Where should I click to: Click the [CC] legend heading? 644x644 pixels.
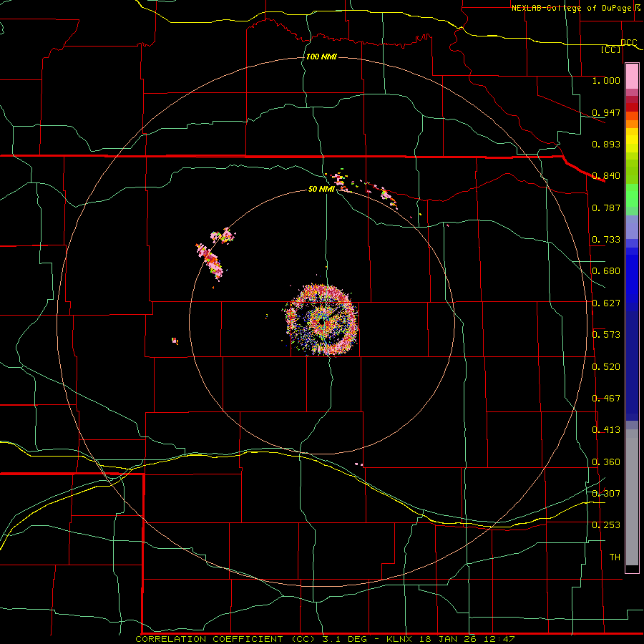click(611, 49)
